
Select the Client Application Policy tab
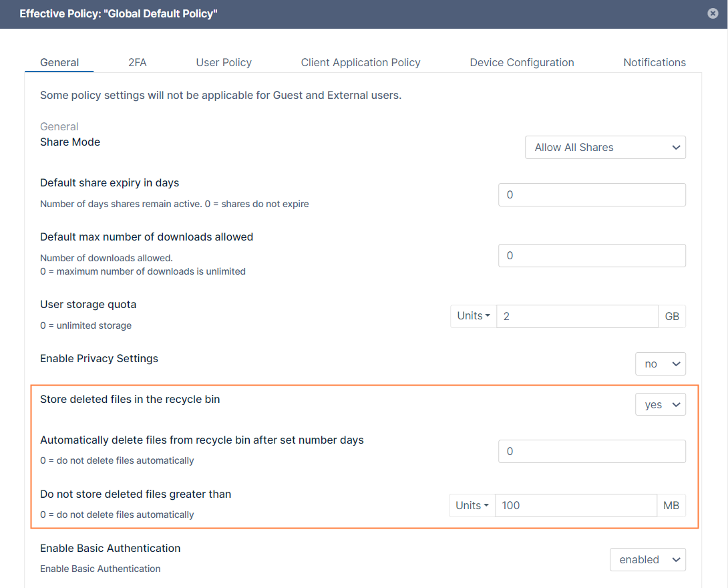point(361,62)
